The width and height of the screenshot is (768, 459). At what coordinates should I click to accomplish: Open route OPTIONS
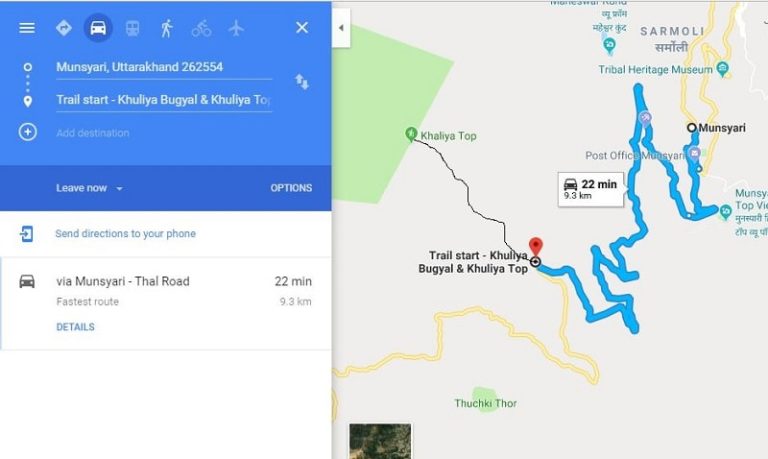click(x=291, y=188)
